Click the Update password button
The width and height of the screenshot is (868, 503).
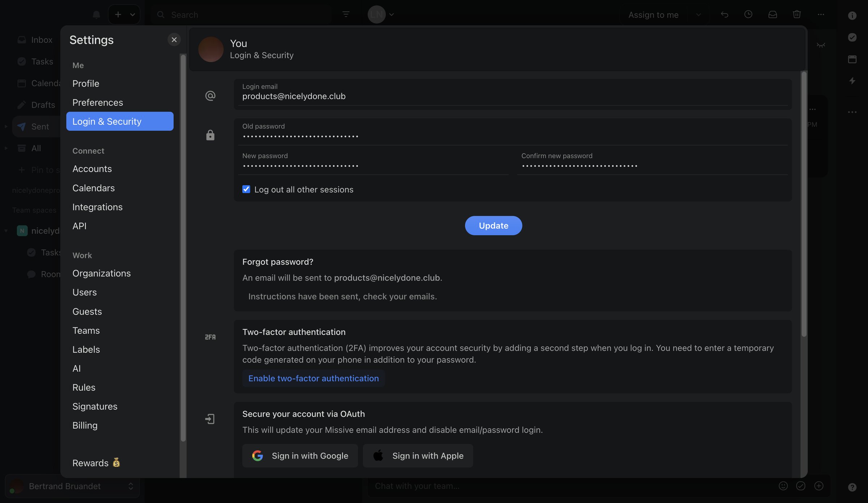(x=493, y=226)
